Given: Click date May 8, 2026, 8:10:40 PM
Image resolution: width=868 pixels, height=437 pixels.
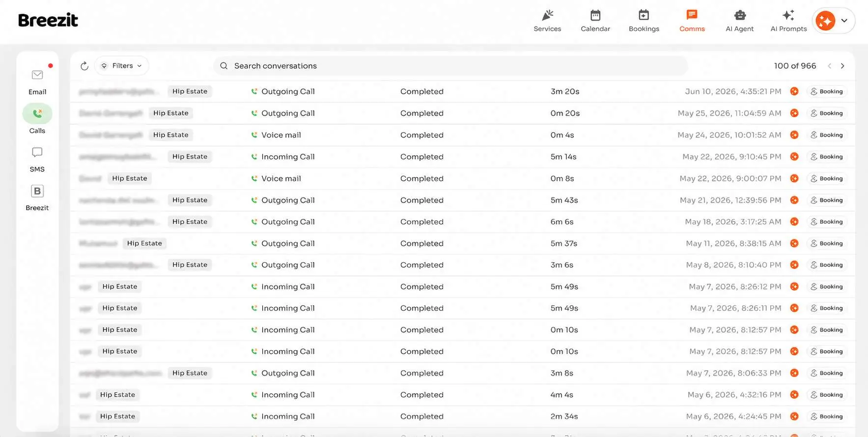Looking at the screenshot, I should pos(733,265).
